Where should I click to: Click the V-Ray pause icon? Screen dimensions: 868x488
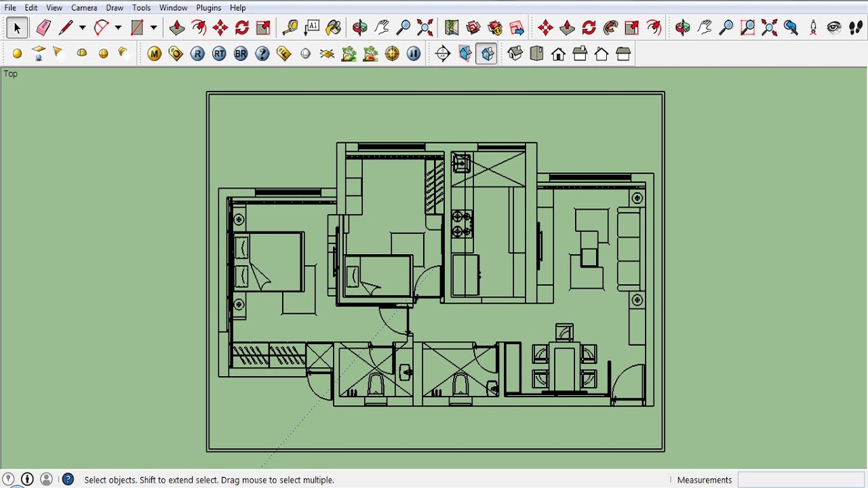[x=414, y=54]
